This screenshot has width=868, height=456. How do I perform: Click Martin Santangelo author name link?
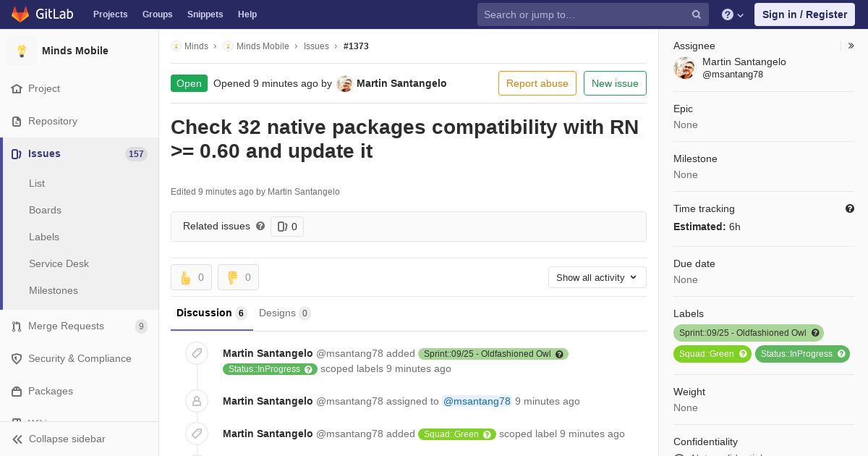(x=401, y=83)
